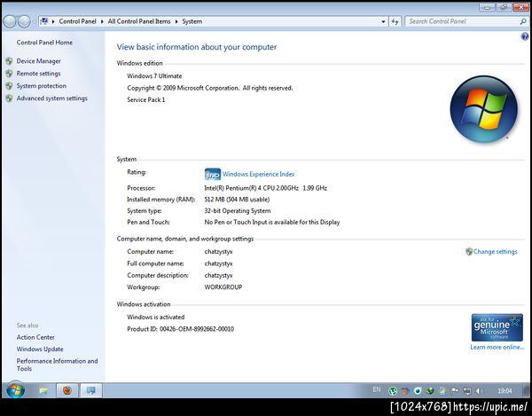Click Change settings for computer name
Screen dimensions: 532x416
[x=495, y=251]
